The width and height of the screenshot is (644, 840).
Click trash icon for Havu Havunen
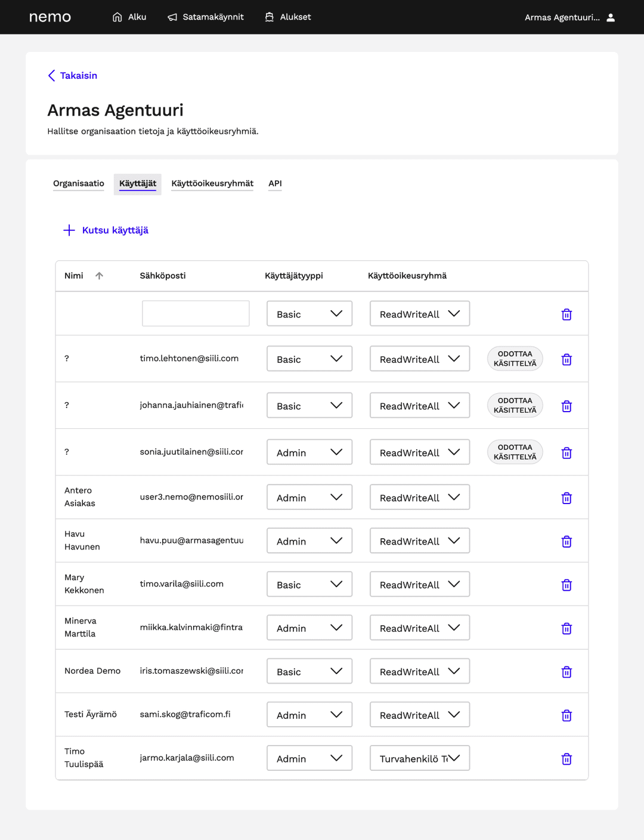click(566, 542)
